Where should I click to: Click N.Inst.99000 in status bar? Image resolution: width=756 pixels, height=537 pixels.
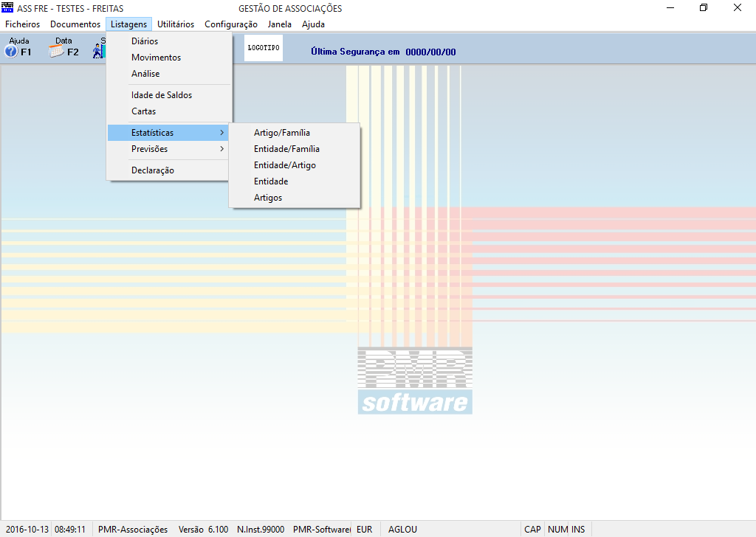[x=261, y=530]
